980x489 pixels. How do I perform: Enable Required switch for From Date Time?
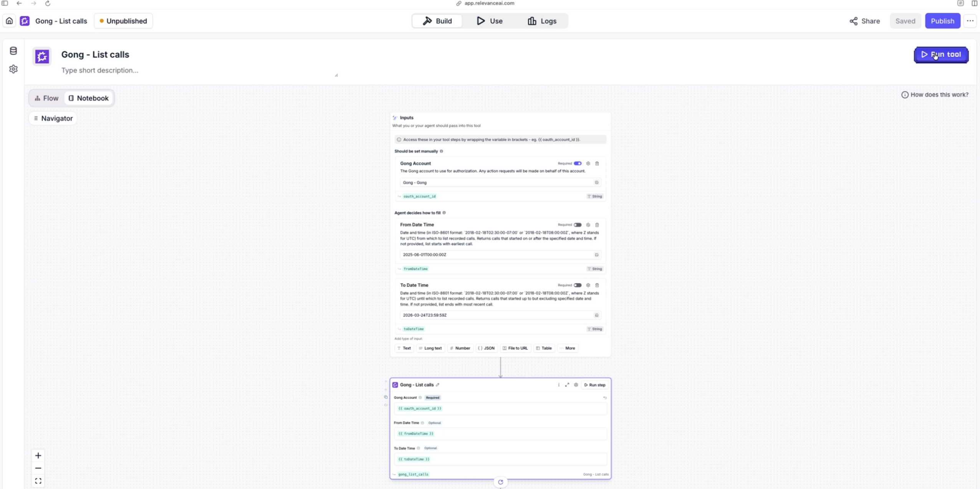coord(578,225)
